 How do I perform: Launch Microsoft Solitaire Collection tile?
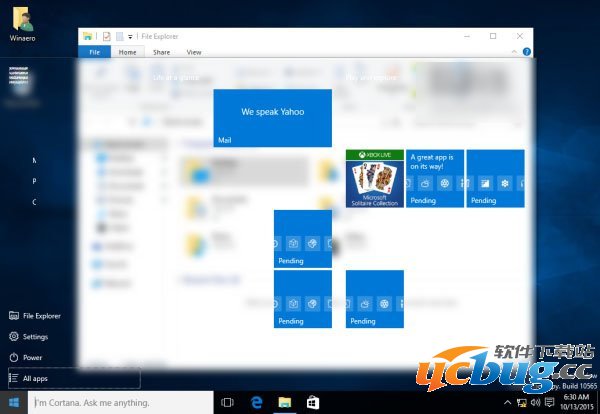click(374, 178)
